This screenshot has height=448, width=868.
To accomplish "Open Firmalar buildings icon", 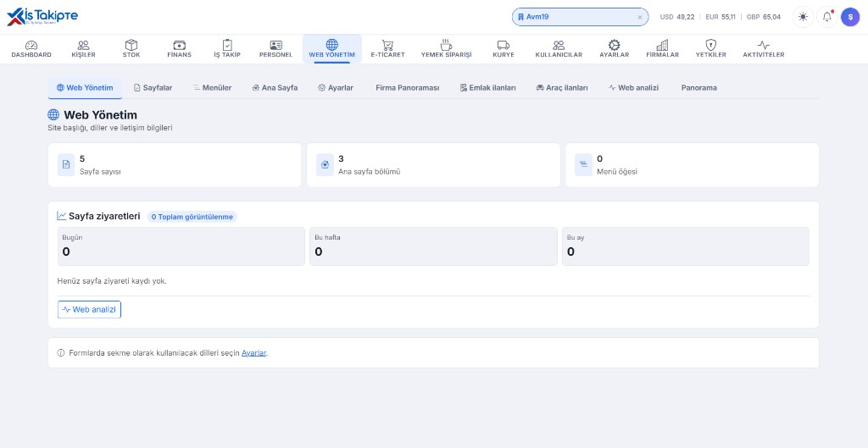I will (x=662, y=46).
